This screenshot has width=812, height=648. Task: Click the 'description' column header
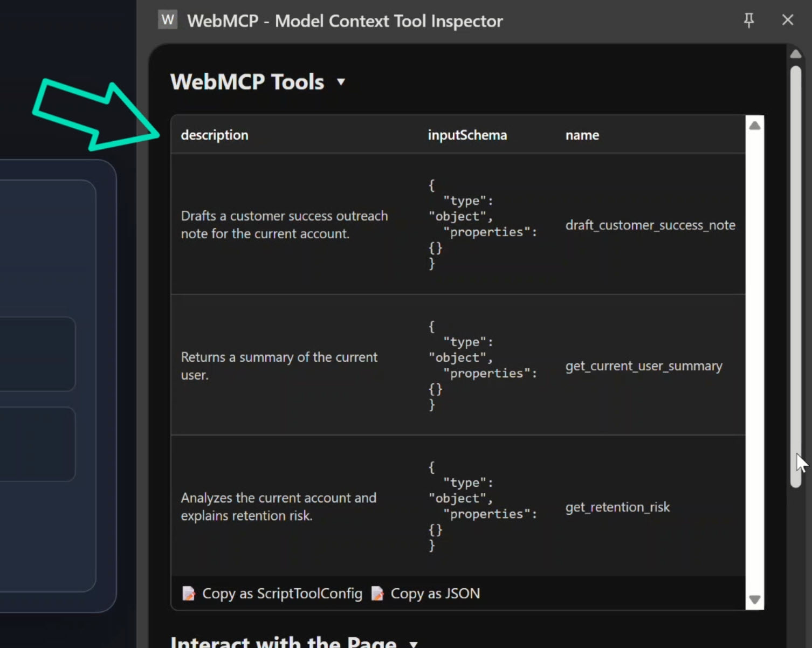click(x=215, y=135)
